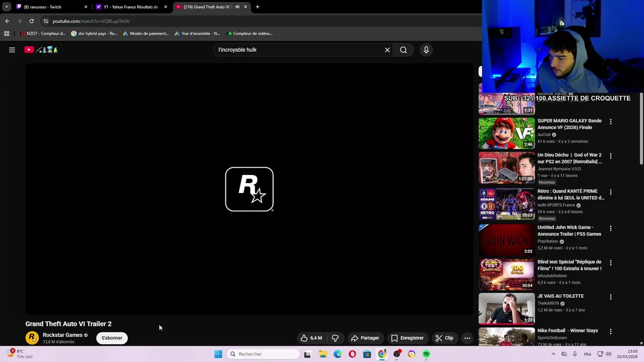
Task: Click the Rockstar Games channel avatar
Action: click(x=32, y=338)
